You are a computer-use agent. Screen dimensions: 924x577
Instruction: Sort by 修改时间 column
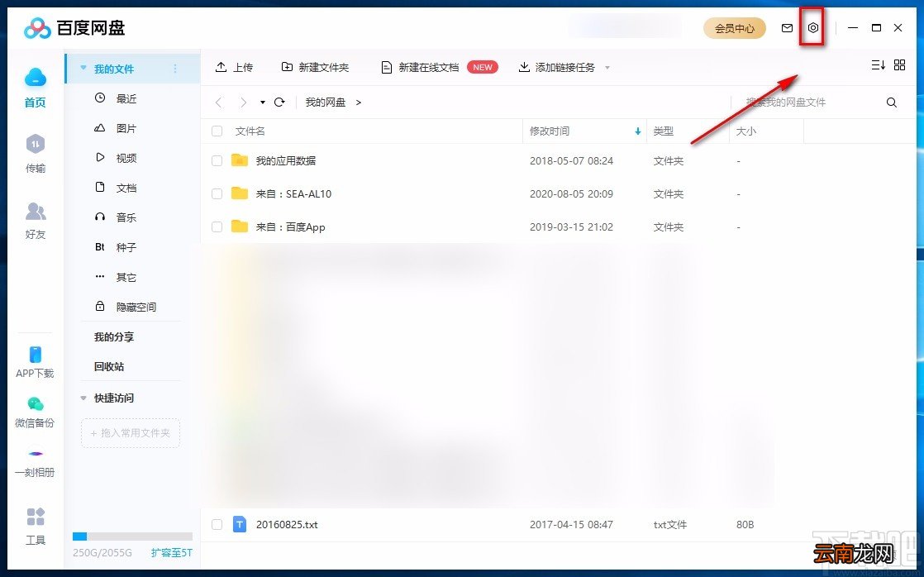[x=584, y=131]
